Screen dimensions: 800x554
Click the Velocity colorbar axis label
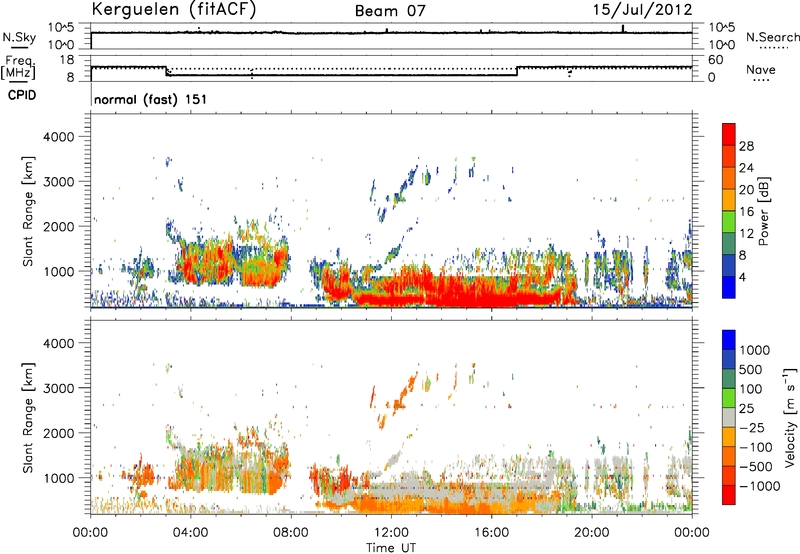pyautogui.click(x=790, y=417)
